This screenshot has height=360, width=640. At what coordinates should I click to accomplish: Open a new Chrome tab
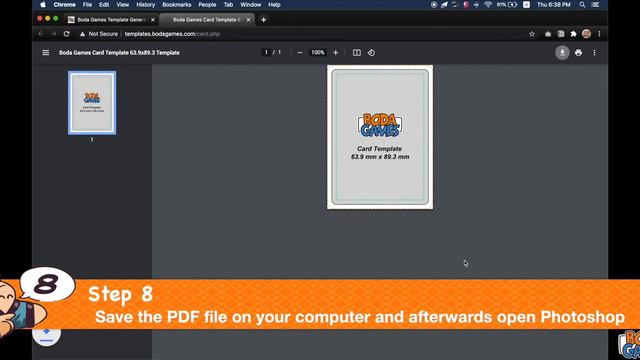(264, 20)
